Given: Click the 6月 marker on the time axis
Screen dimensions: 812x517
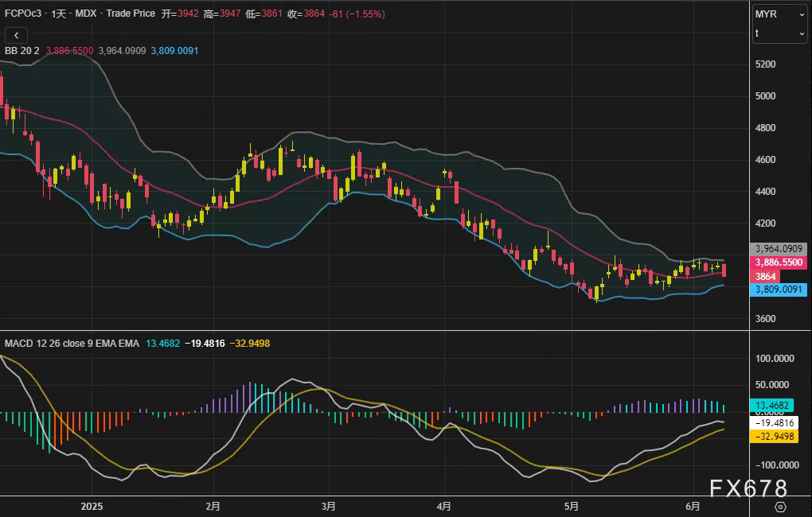Looking at the screenshot, I should pyautogui.click(x=693, y=506).
